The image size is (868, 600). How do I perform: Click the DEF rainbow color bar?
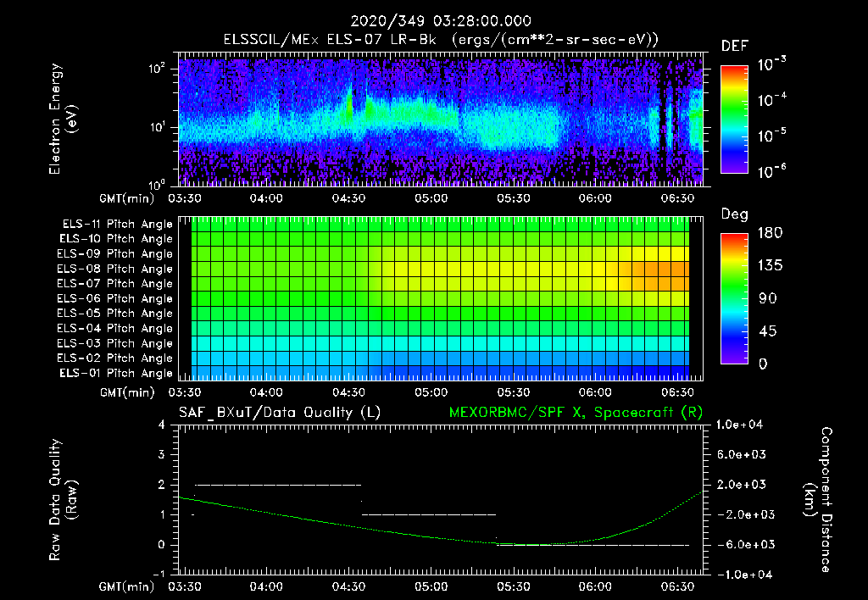coord(734,119)
